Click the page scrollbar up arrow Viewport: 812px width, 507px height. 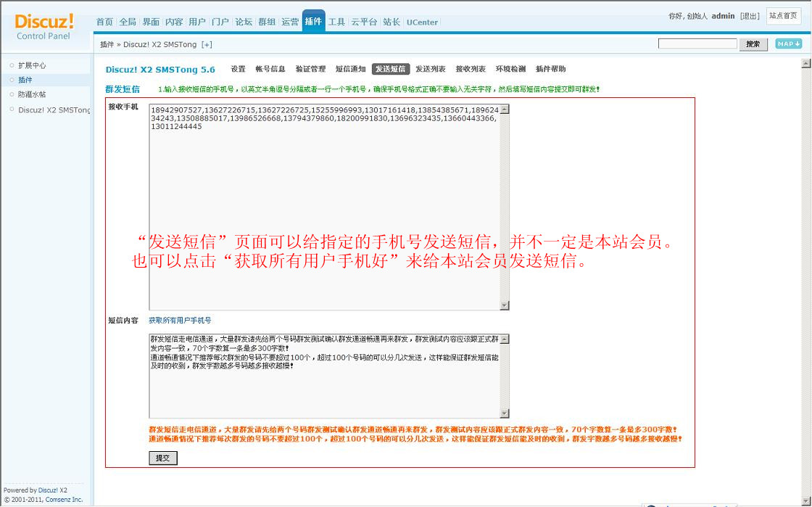click(x=805, y=63)
